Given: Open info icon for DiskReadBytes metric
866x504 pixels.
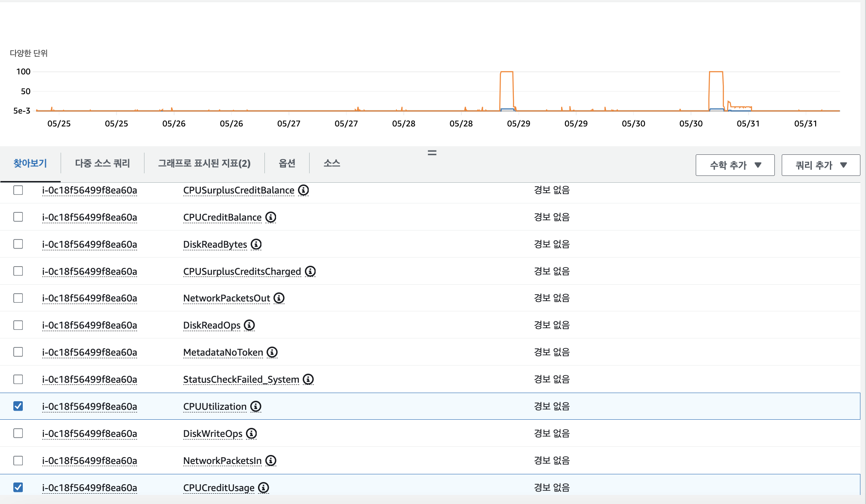Looking at the screenshot, I should click(x=256, y=244).
